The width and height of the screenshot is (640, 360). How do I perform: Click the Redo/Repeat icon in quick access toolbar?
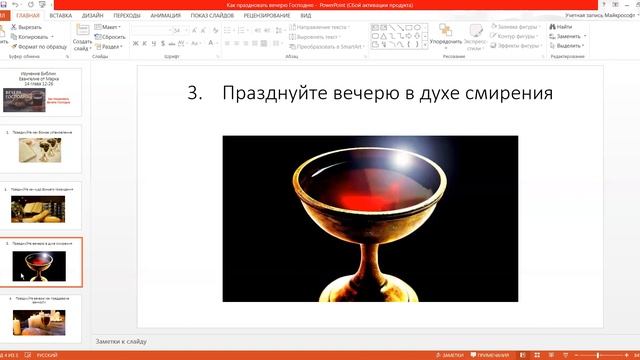31,5
